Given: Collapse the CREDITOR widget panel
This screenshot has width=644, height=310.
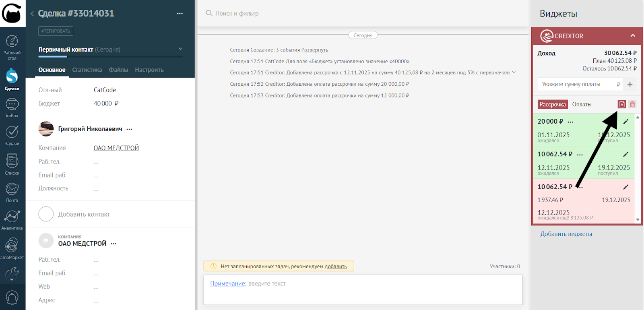Looking at the screenshot, I should (632, 36).
